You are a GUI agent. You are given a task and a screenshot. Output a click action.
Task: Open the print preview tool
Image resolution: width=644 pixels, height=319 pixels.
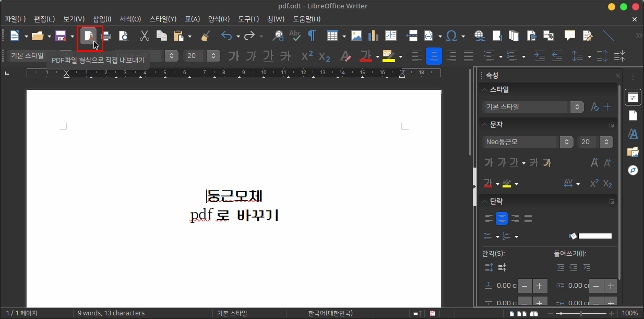coord(124,36)
